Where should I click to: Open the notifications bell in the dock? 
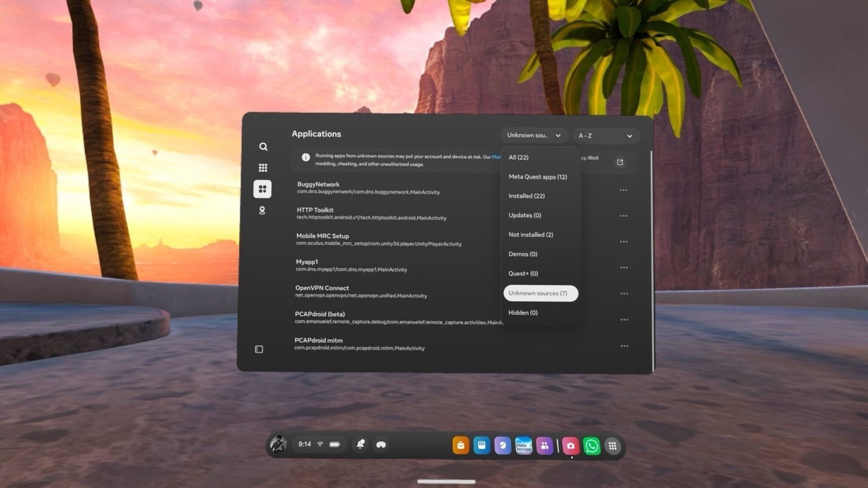(360, 445)
